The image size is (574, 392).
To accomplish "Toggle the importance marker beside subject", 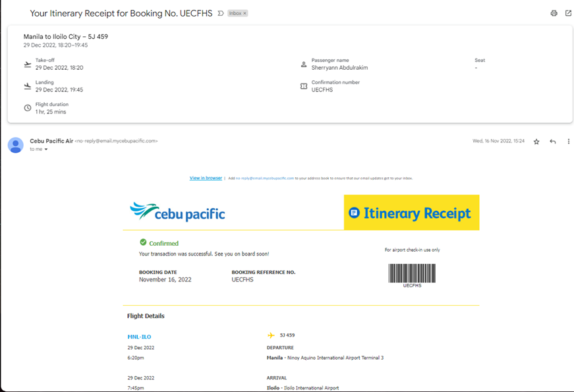I will [x=221, y=13].
